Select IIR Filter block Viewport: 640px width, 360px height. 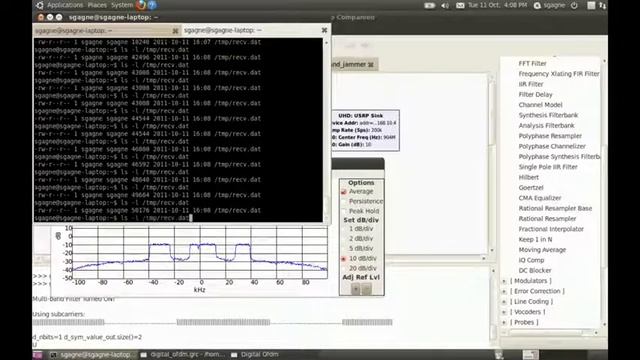[x=531, y=84]
